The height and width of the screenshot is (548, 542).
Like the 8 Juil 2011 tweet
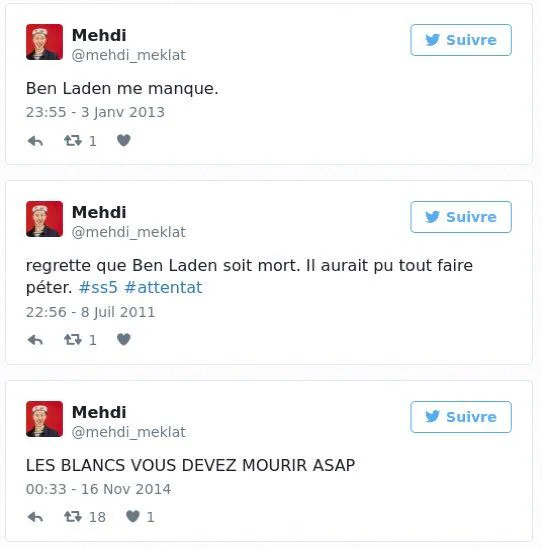click(124, 339)
